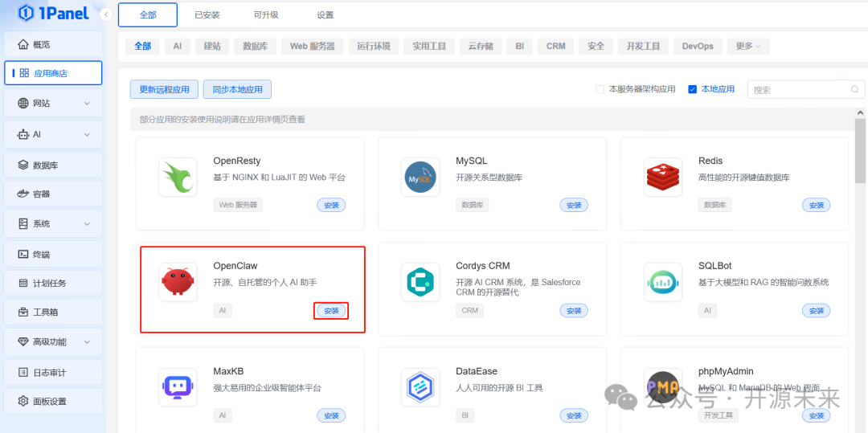The image size is (868, 433).
Task: Switch to the 已安装 tab
Action: (x=207, y=15)
